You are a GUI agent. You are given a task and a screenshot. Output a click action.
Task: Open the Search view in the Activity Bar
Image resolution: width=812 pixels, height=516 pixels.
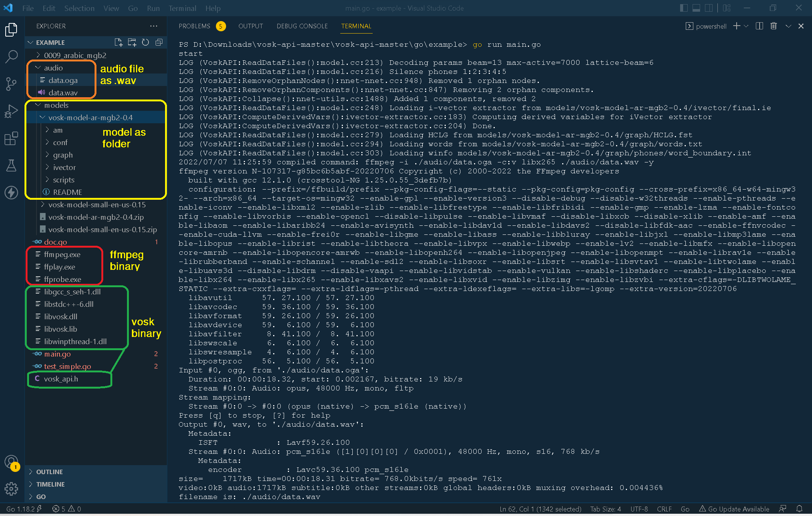(x=11, y=57)
